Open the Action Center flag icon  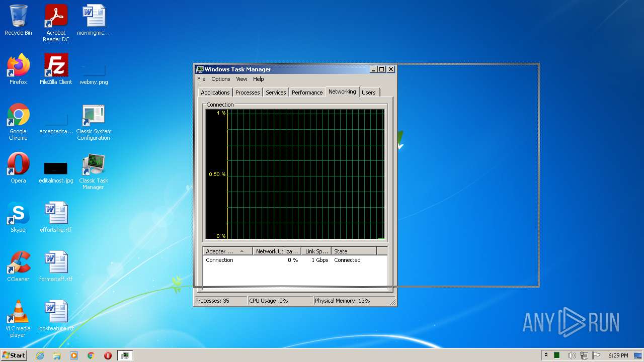point(597,355)
